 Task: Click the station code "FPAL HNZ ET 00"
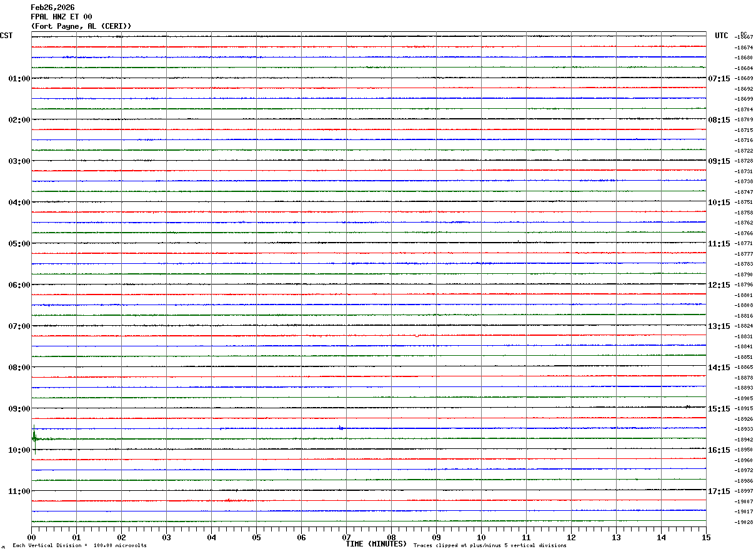click(61, 17)
